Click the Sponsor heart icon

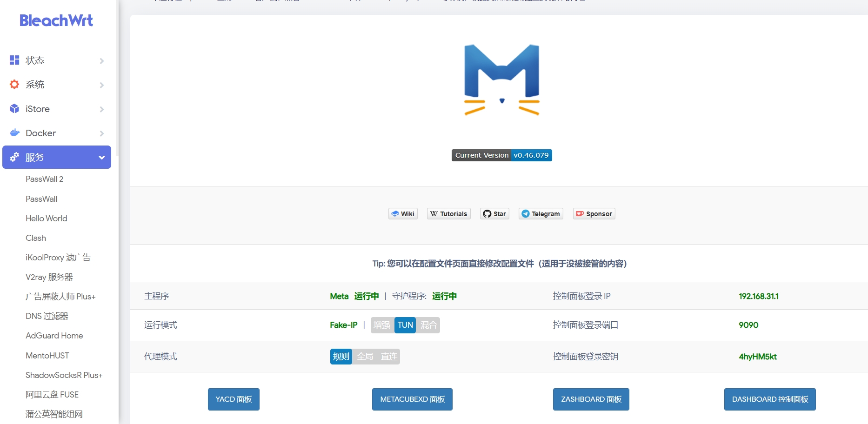click(580, 214)
